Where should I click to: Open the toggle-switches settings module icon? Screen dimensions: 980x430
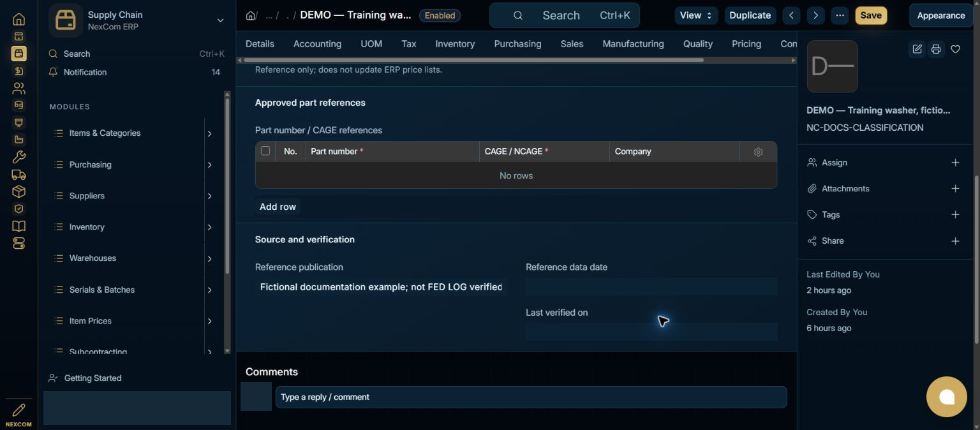19,243
